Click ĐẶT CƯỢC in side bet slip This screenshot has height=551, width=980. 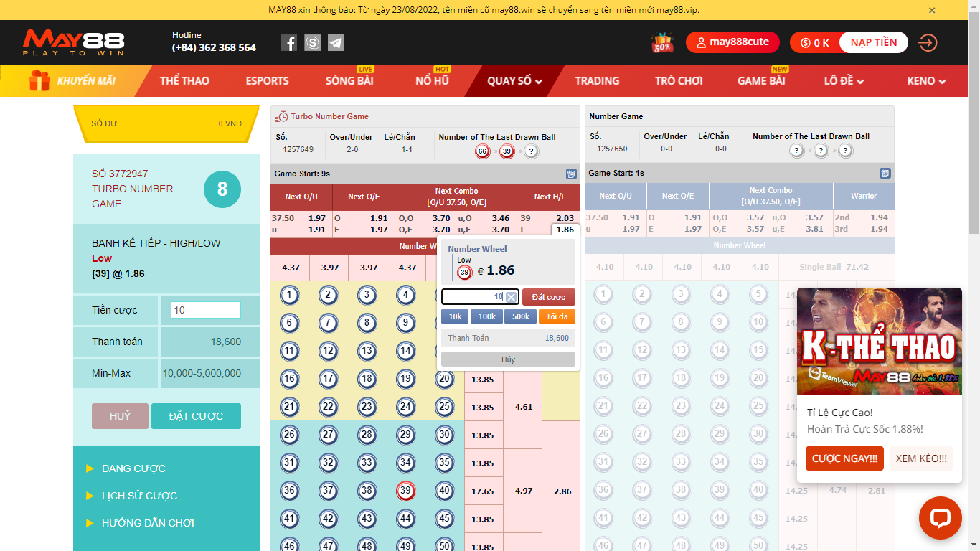196,416
